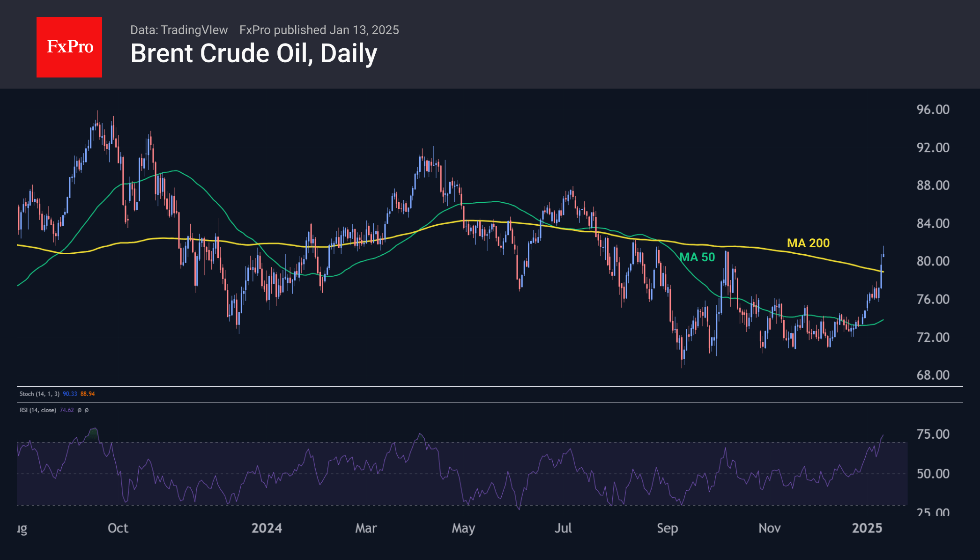Click the 75.00 RSI axis label

pyautogui.click(x=933, y=434)
